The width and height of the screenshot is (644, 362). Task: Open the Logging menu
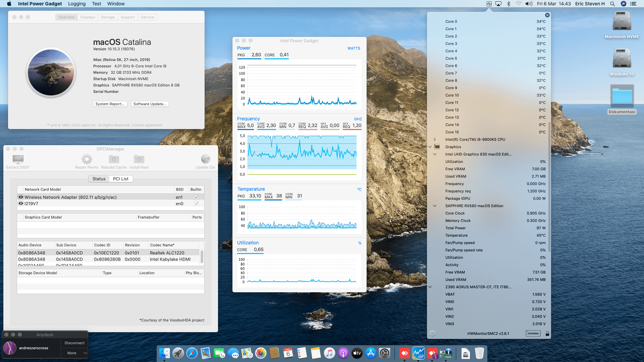point(77,4)
